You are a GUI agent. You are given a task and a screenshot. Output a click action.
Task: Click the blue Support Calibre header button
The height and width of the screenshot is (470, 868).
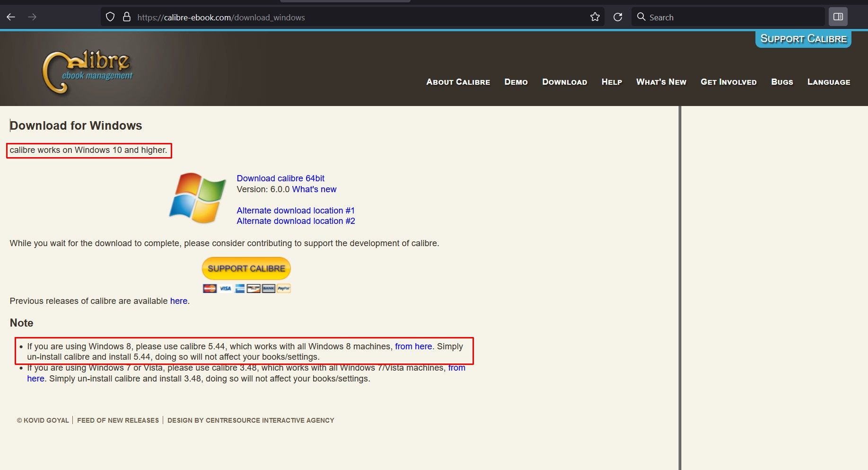803,39
